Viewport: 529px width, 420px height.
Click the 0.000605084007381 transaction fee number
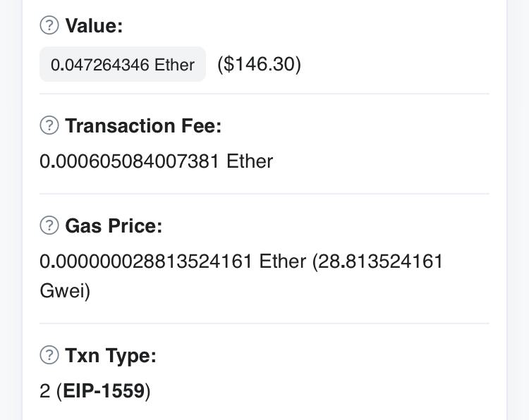tap(130, 161)
